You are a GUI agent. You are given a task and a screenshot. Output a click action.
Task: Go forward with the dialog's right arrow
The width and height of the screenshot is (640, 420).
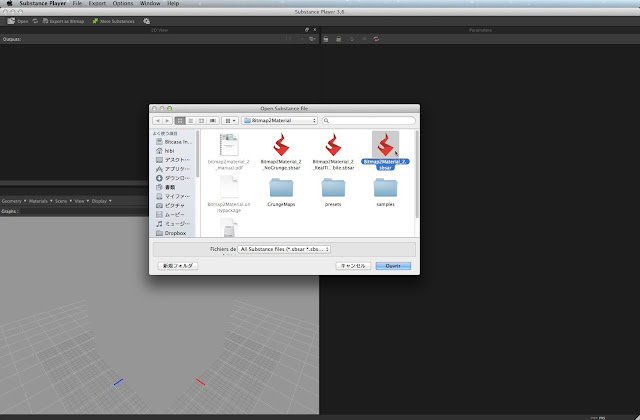point(167,121)
